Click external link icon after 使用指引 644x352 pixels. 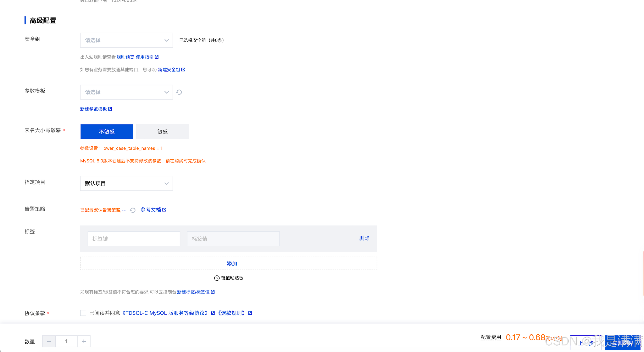coord(157,57)
